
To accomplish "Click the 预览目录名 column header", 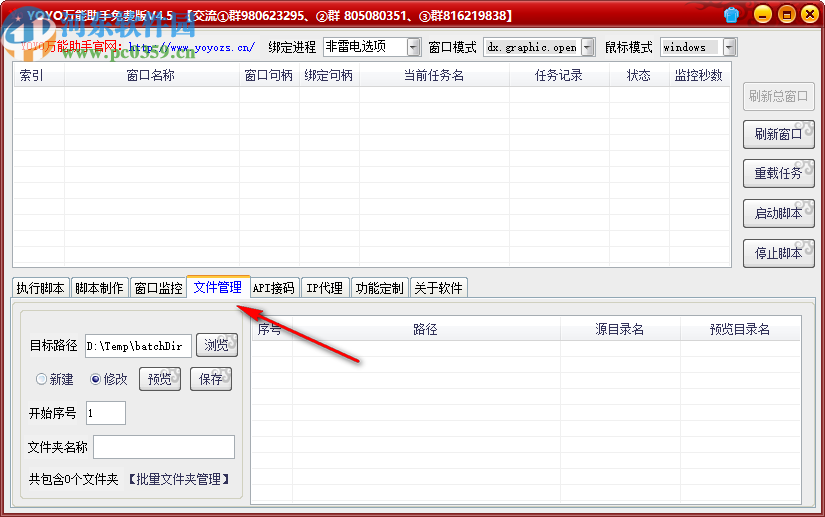I will pos(740,330).
